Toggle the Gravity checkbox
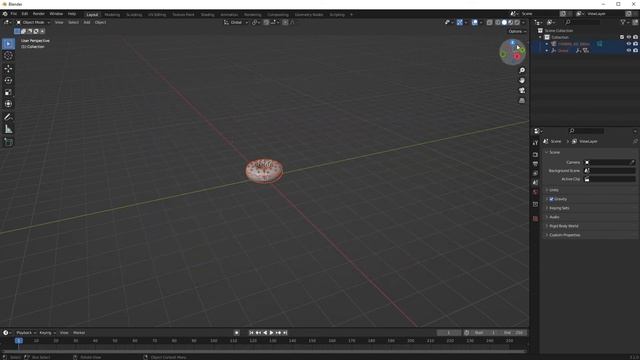640x360 pixels. 551,199
